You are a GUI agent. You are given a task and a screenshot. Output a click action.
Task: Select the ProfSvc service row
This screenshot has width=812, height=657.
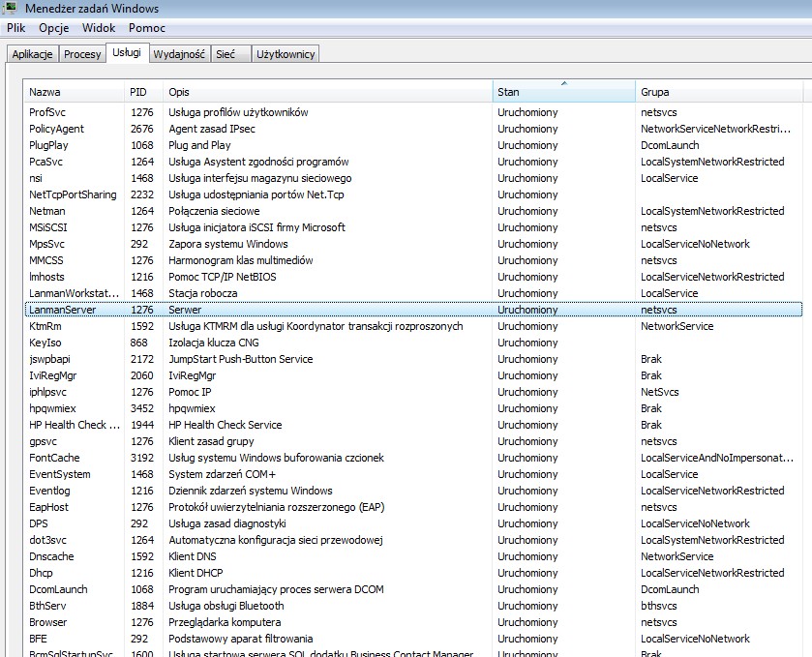(413, 112)
